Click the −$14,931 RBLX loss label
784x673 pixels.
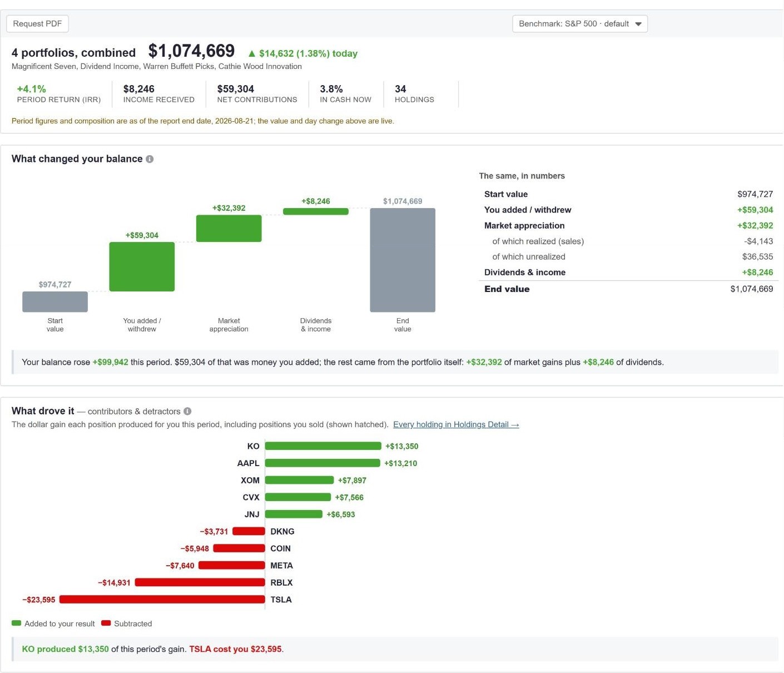(x=114, y=582)
